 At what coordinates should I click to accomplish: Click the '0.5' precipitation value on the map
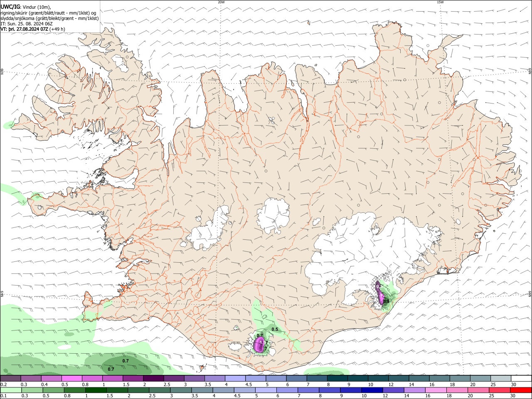(x=275, y=329)
